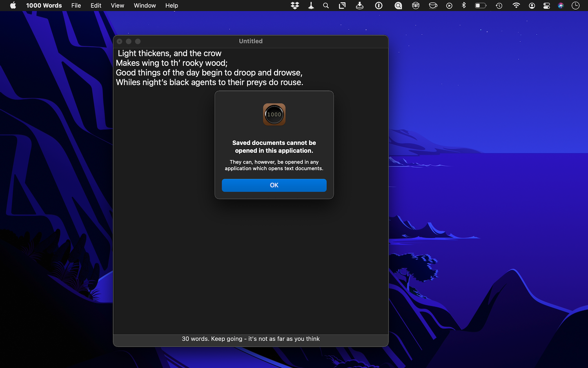Screen dimensions: 588x368
Task: Open the Bluetooth status menu
Action: [464, 5]
